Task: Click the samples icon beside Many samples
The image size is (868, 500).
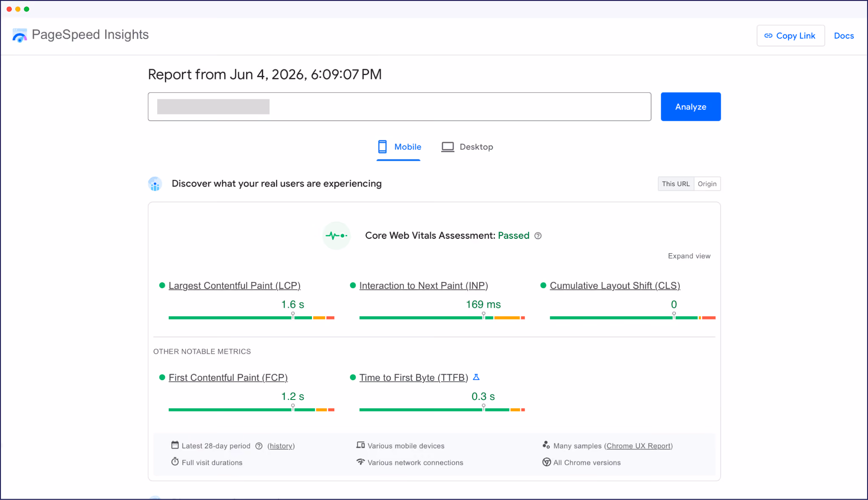Action: click(x=546, y=445)
